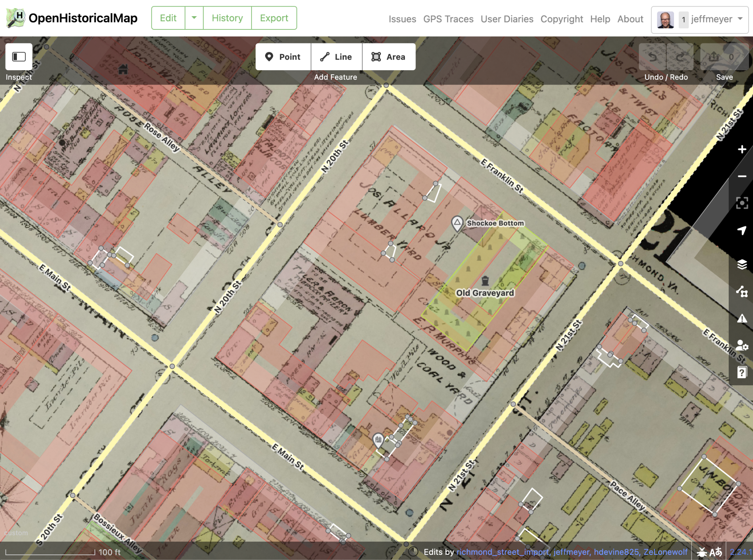Open the Help question-mark icon
This screenshot has height=560, width=753.
742,372
